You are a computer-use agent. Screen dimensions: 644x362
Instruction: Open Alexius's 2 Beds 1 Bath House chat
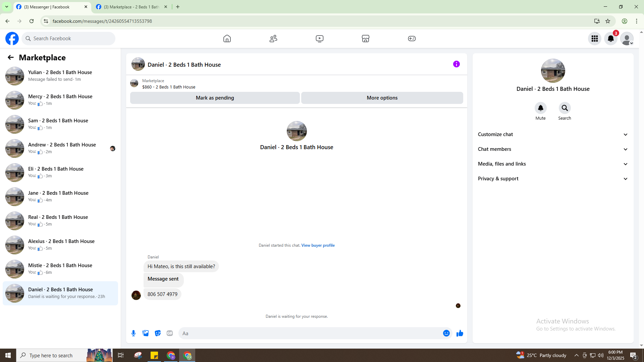tap(60, 245)
